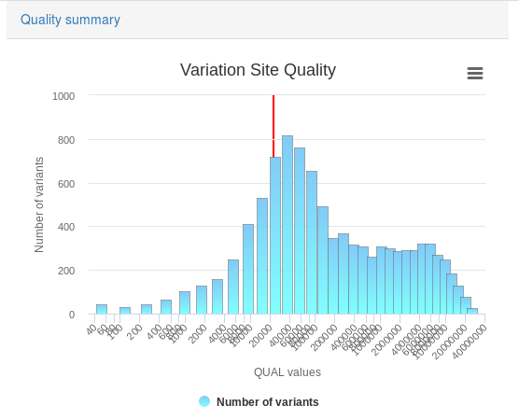The height and width of the screenshot is (420, 519).
Task: Click the Quality summary heading link
Action: coord(70,20)
